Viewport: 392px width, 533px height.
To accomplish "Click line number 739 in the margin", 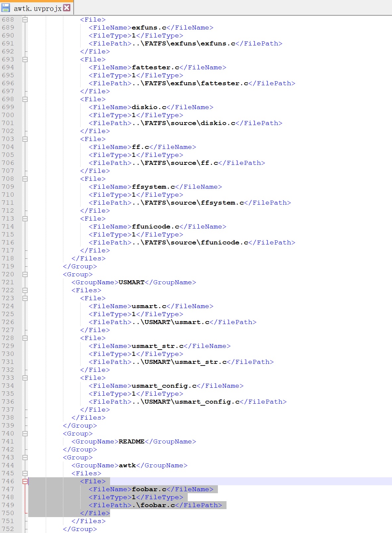I will pyautogui.click(x=8, y=426).
